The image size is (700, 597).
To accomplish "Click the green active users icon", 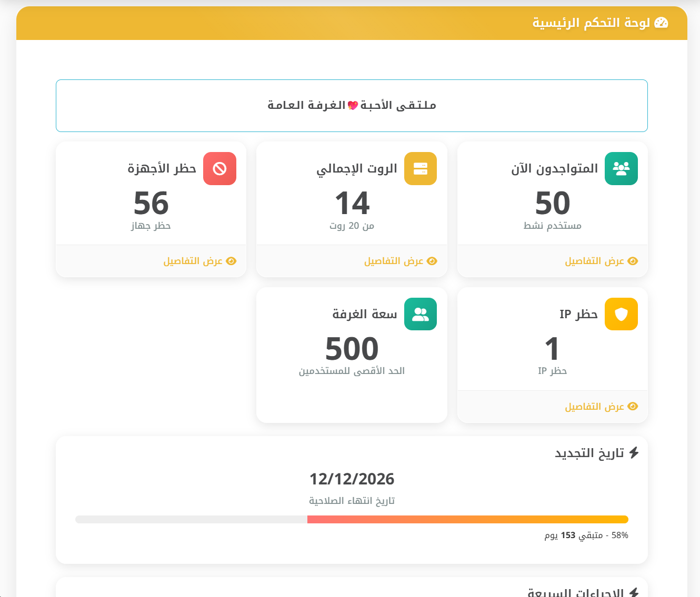I will [x=621, y=168].
